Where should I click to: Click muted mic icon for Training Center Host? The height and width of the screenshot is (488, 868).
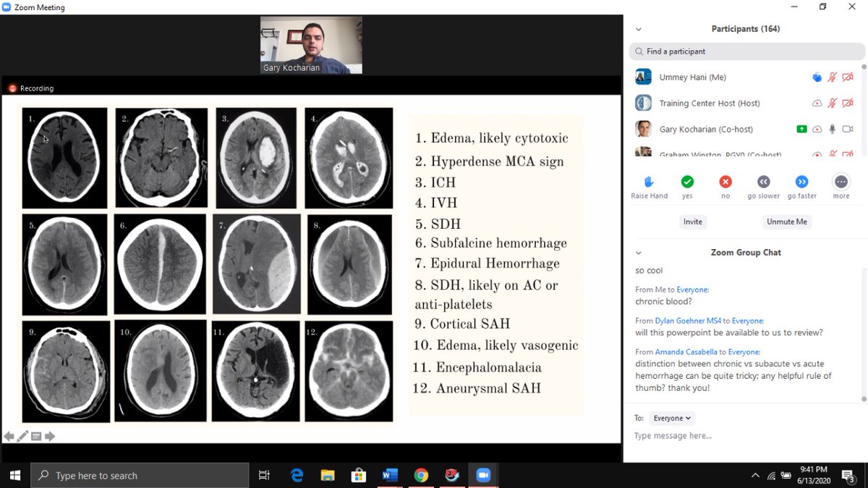(833, 104)
